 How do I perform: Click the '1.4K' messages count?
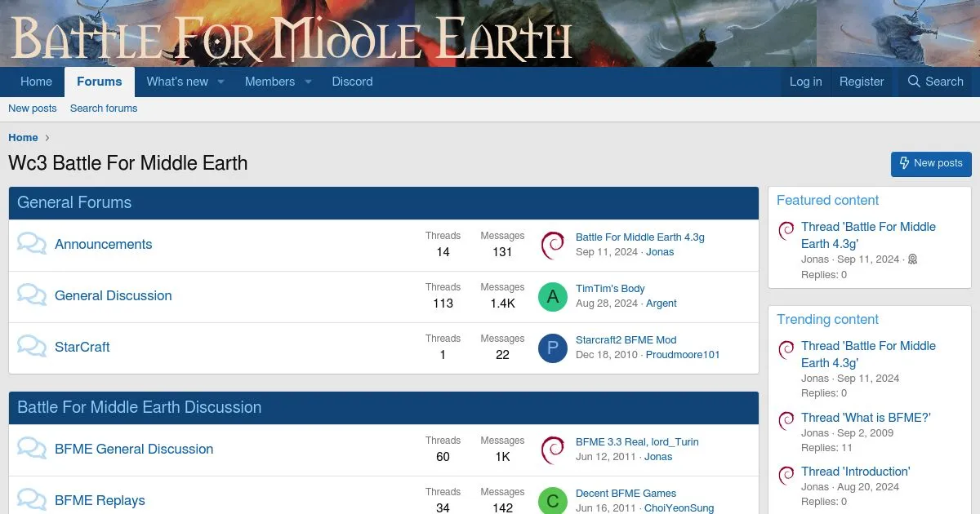coord(502,304)
